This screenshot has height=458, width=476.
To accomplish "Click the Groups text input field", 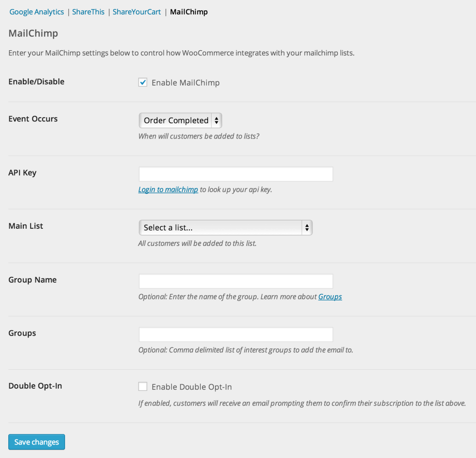I will pos(236,335).
